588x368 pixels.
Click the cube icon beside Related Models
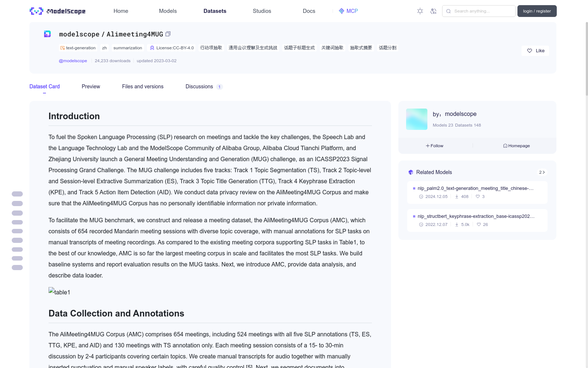[x=411, y=172]
